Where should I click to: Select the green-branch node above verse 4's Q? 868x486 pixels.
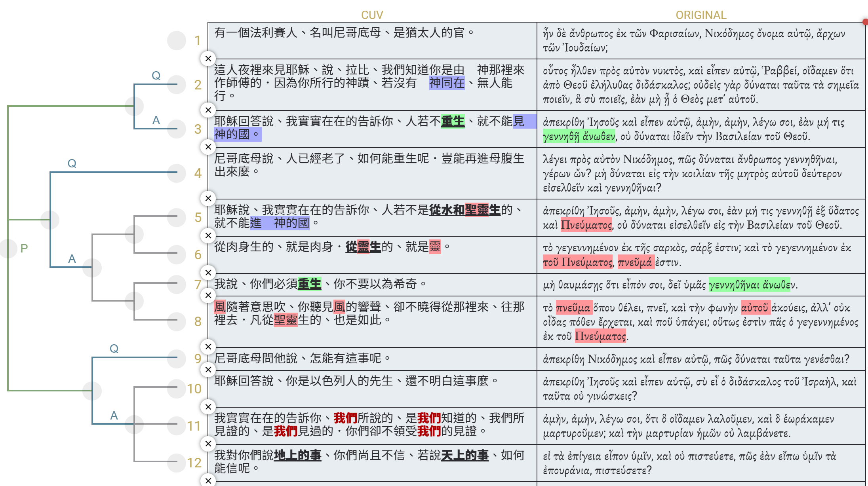(x=50, y=220)
